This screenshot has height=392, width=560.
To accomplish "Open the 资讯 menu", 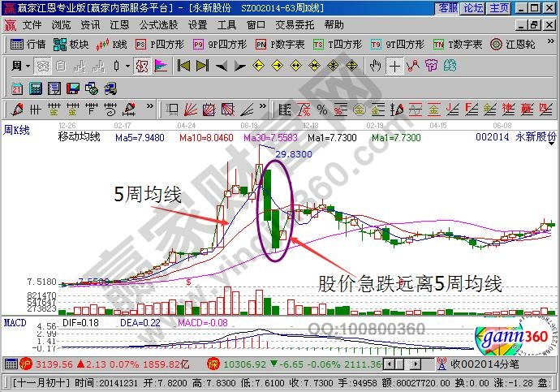I will coord(90,24).
